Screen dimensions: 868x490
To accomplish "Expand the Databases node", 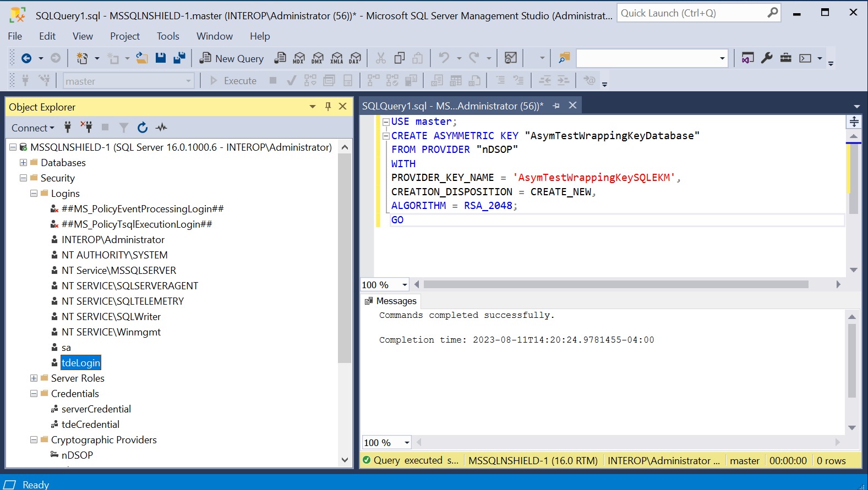I will [x=23, y=163].
